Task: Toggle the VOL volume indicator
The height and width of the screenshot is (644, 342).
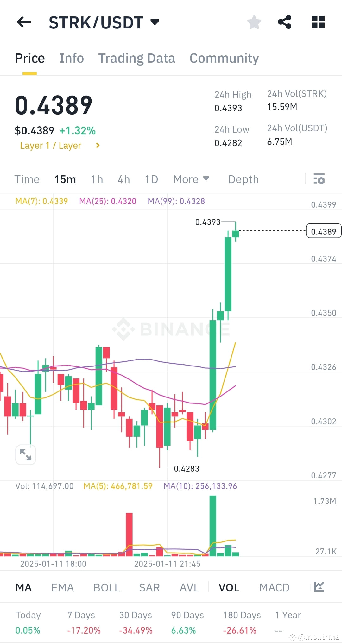Action: (x=229, y=587)
